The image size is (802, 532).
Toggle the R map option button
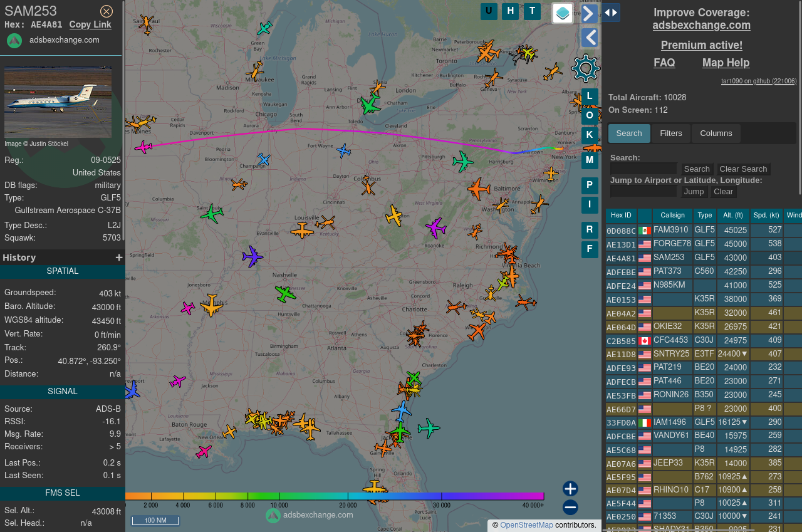pyautogui.click(x=590, y=230)
